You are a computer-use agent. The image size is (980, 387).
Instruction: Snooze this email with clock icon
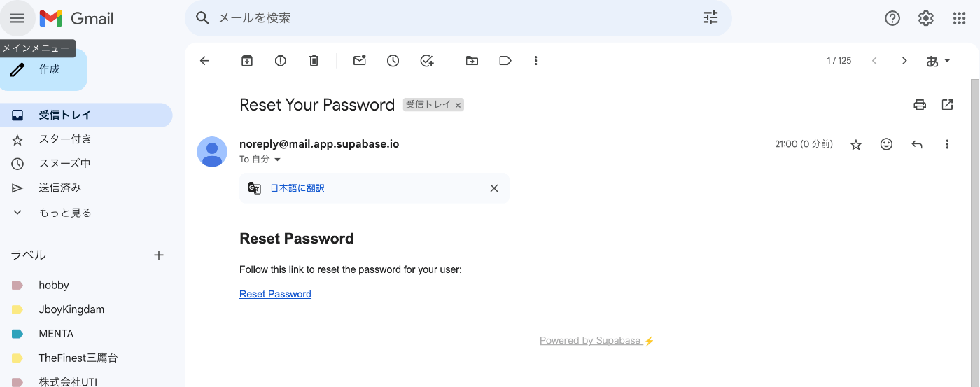tap(393, 61)
